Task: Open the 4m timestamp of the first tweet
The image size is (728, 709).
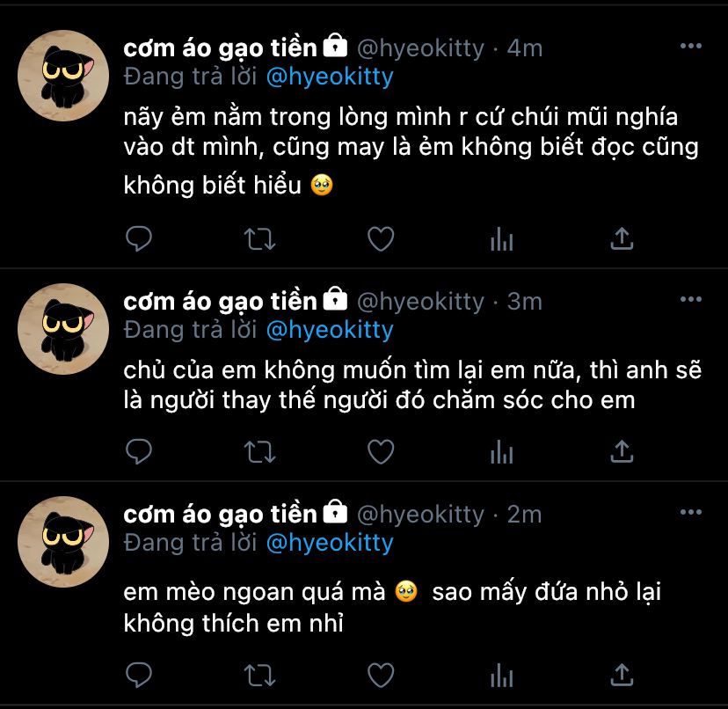Action: pos(525,48)
